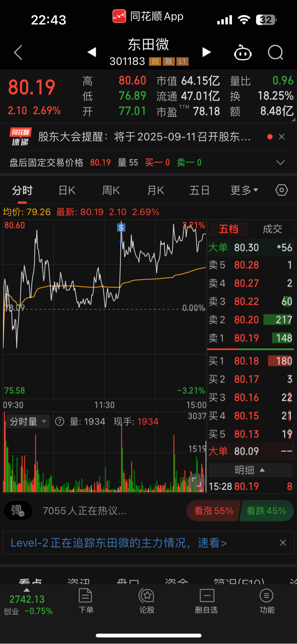Tap the current price 80.19 headline
Screen dimensions: 297x644
[x=32, y=87]
